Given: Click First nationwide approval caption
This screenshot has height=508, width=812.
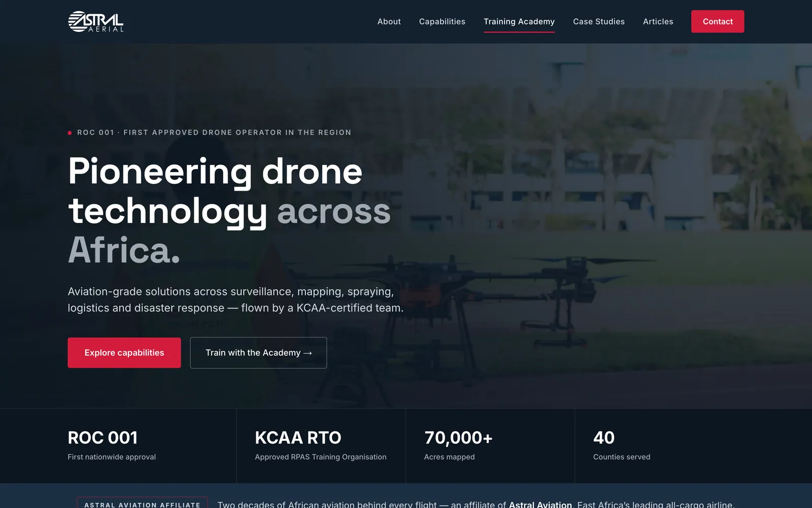Looking at the screenshot, I should point(112,457).
